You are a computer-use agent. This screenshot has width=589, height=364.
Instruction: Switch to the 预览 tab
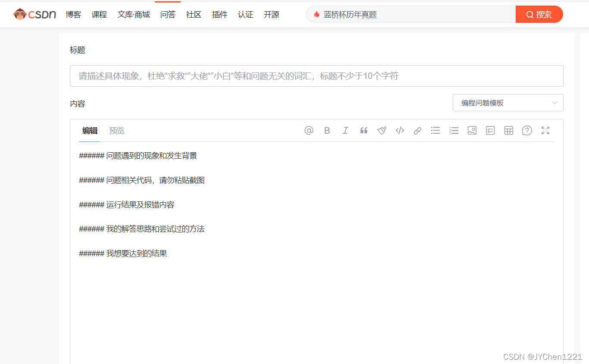click(117, 131)
